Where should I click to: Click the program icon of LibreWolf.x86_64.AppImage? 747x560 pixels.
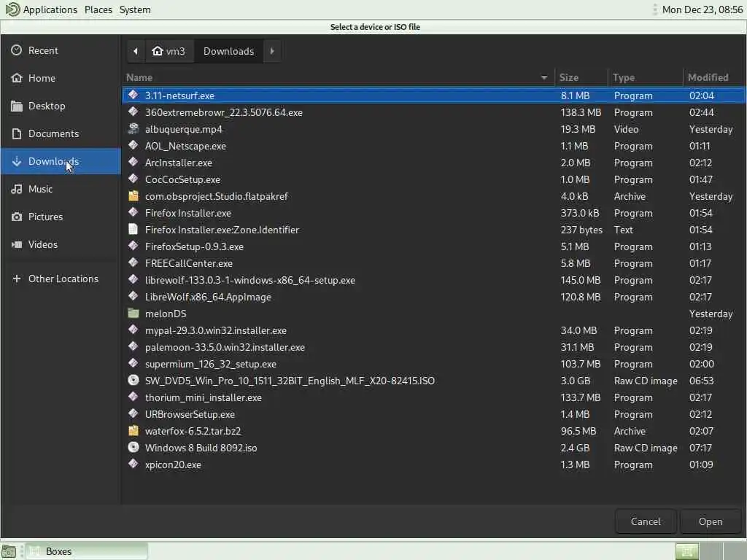(x=133, y=296)
